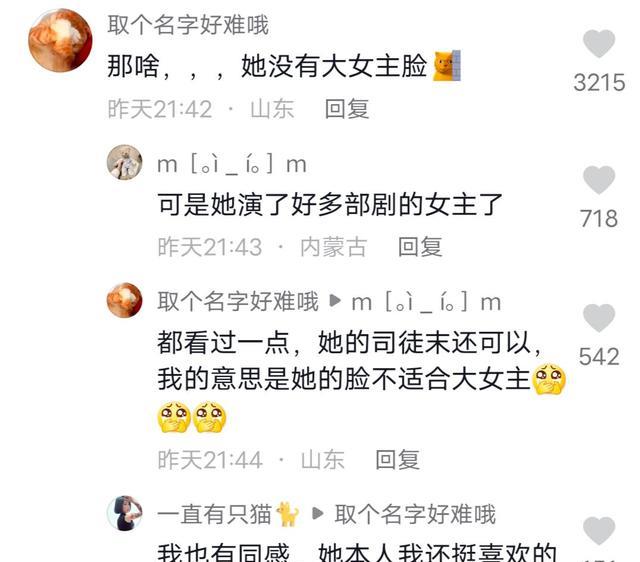This screenshot has width=640, height=562.
Task: Open avatar of m [｡ì_í｡] m
Action: (x=124, y=162)
